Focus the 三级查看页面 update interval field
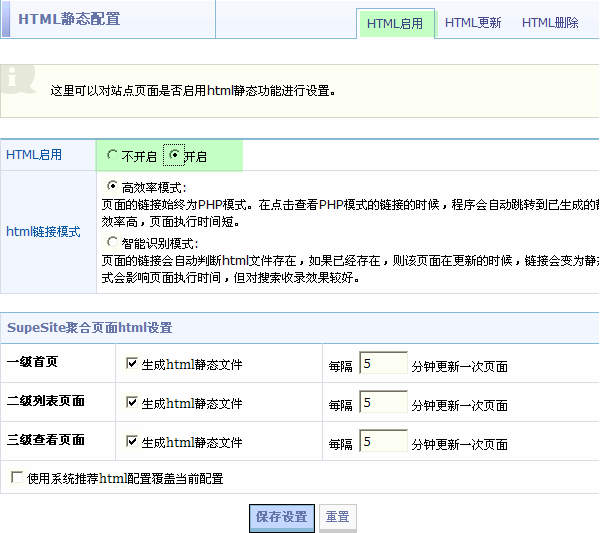 (x=383, y=441)
